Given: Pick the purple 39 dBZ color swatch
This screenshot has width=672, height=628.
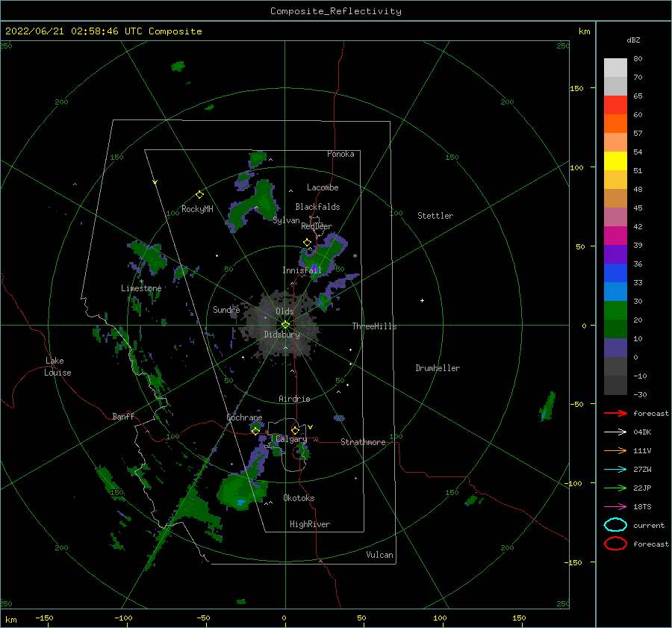Looking at the screenshot, I should (615, 254).
